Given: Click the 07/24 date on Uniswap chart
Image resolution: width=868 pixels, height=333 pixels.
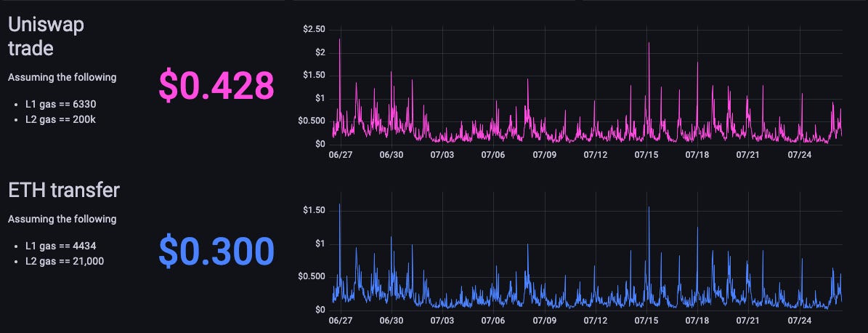Looking at the screenshot, I should [x=799, y=155].
